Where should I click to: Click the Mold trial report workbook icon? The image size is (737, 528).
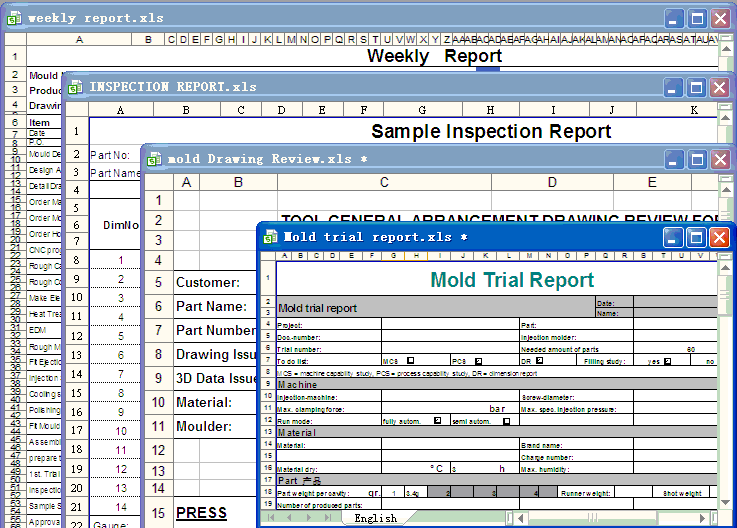click(269, 237)
